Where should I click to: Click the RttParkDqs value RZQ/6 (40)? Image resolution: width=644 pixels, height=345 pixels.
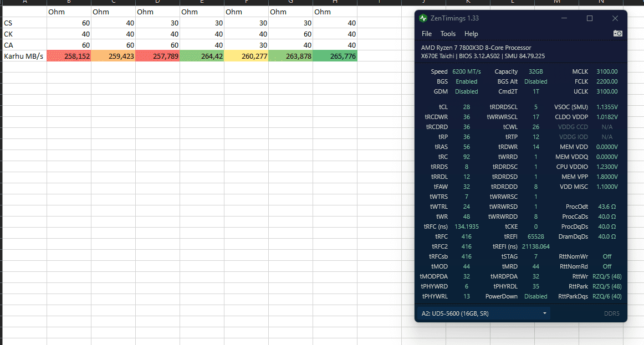tap(607, 296)
